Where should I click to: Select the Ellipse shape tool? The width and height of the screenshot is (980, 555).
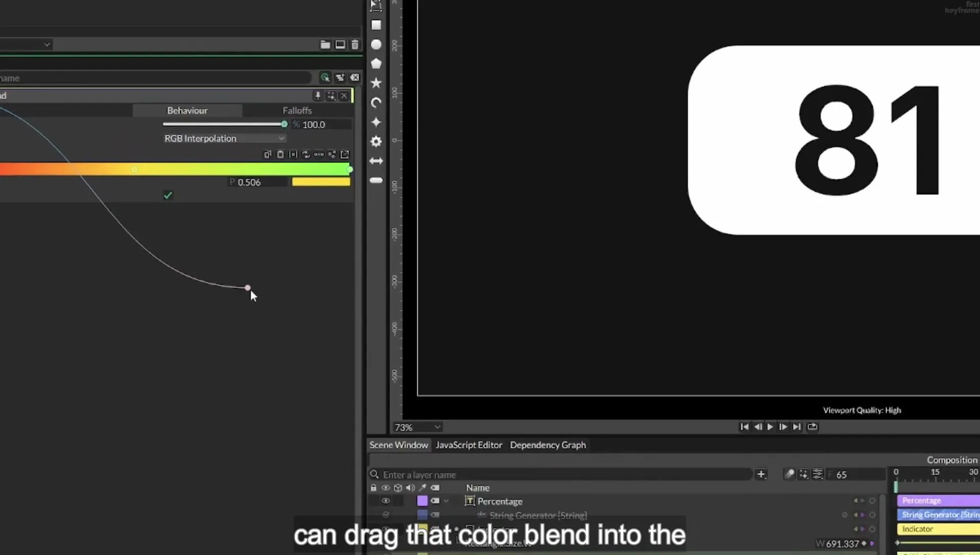[x=376, y=44]
